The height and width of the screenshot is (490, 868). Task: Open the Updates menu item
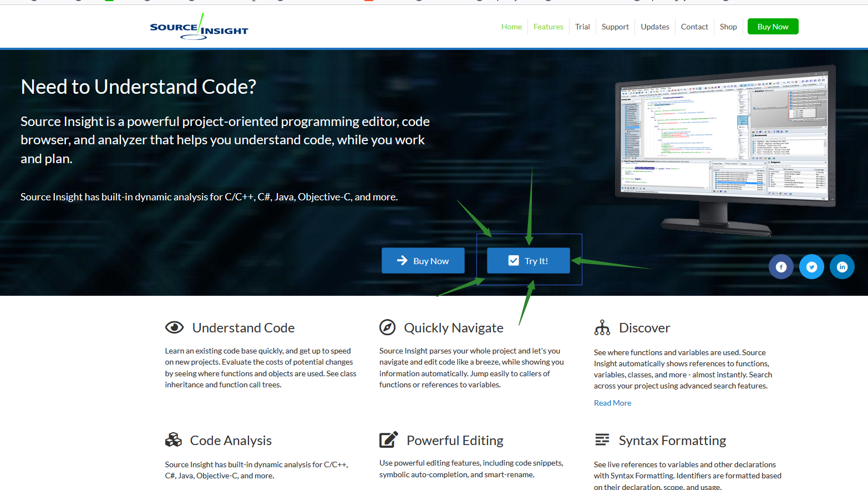tap(655, 27)
